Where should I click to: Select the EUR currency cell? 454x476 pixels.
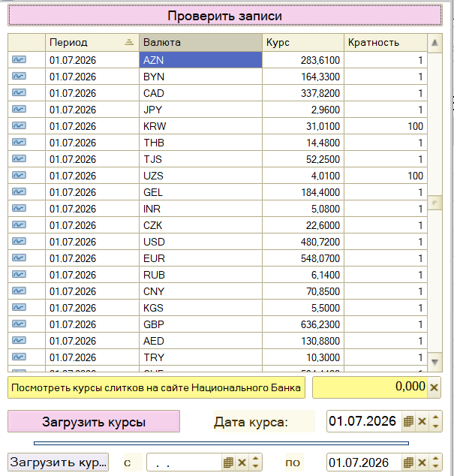tap(200, 258)
